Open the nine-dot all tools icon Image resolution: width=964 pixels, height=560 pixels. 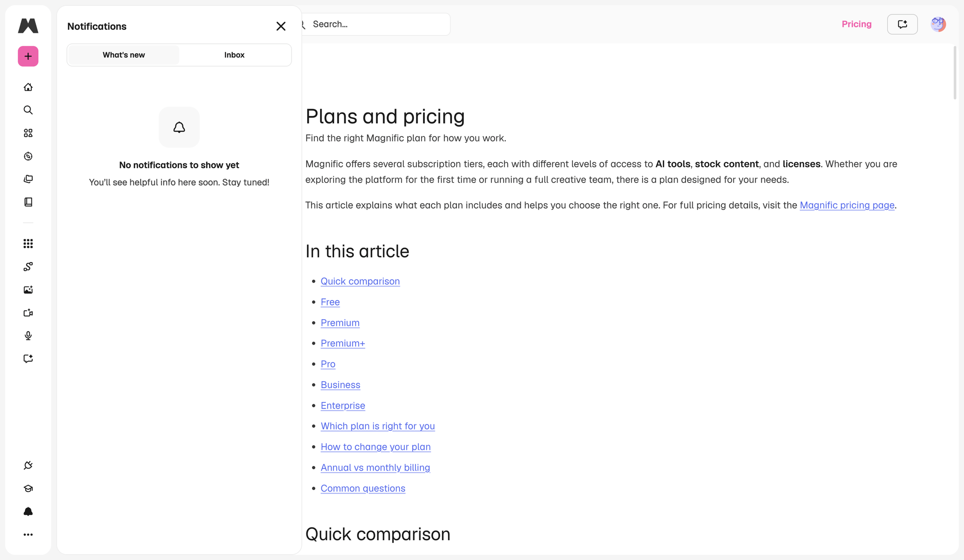(x=28, y=244)
